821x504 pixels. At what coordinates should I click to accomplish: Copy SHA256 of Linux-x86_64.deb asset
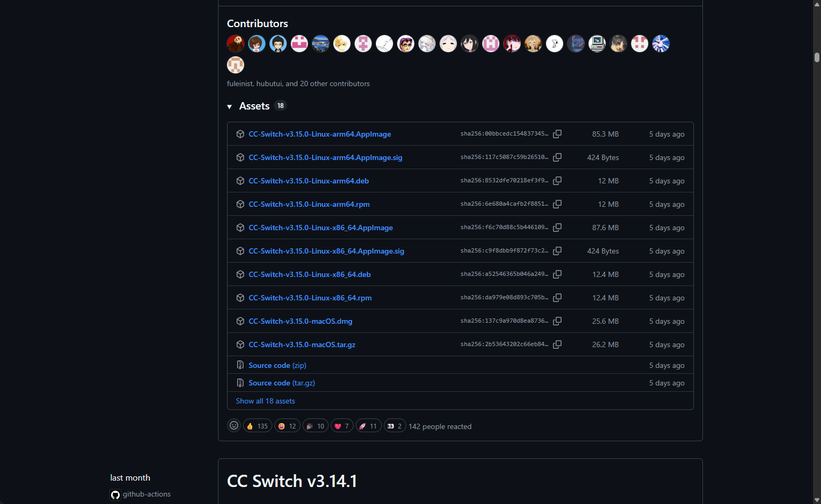pos(557,274)
